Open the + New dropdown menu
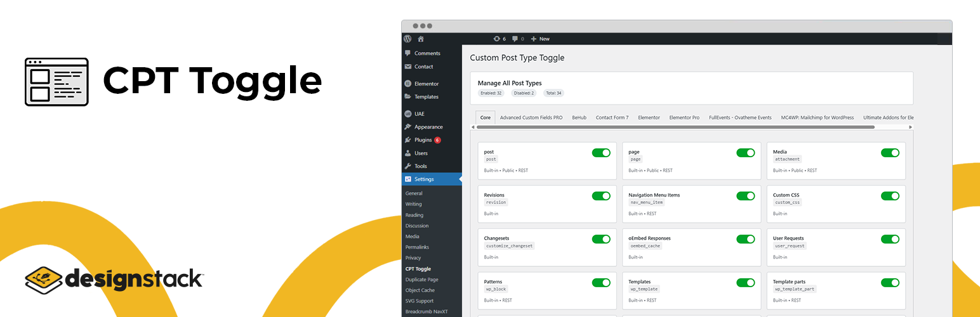 pyautogui.click(x=540, y=39)
